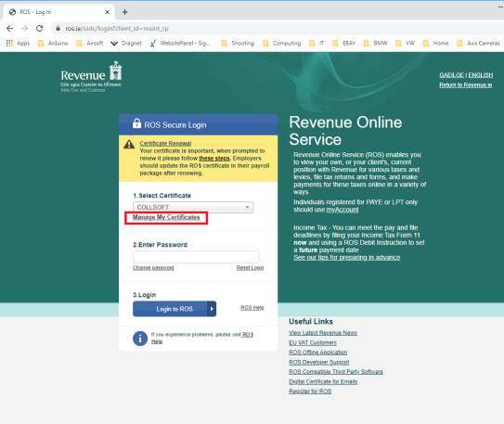Image resolution: width=504 pixels, height=424 pixels.
Task: Focus the Enter Password field
Action: pyautogui.click(x=196, y=257)
